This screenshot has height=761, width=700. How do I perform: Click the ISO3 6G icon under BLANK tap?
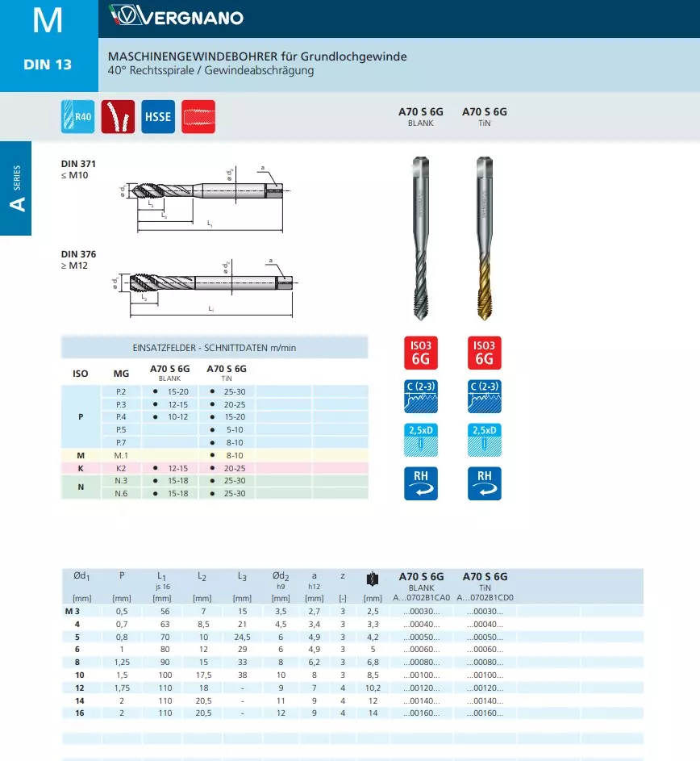tap(420, 353)
